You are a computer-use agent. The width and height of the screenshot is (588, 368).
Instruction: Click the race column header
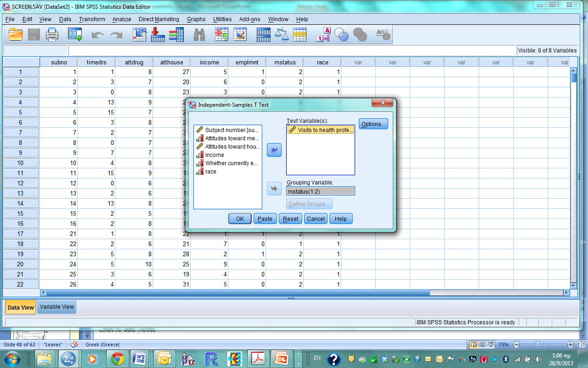coord(322,62)
